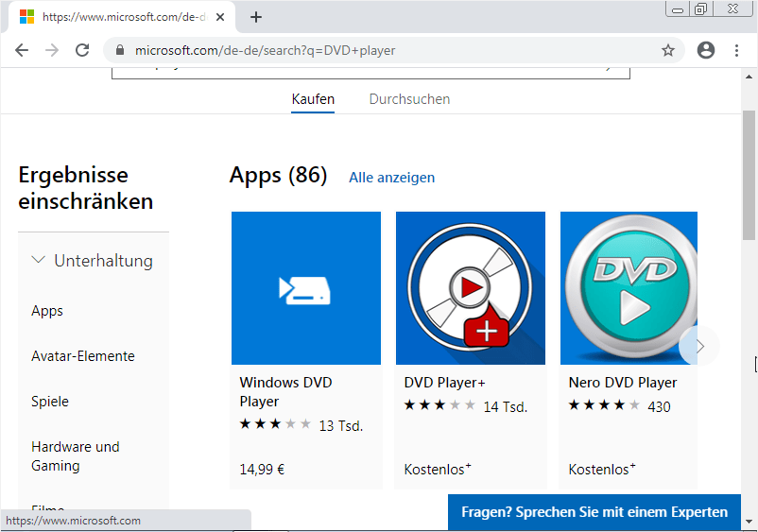758x532 pixels.
Task: Click the search box at page top
Action: click(370, 73)
